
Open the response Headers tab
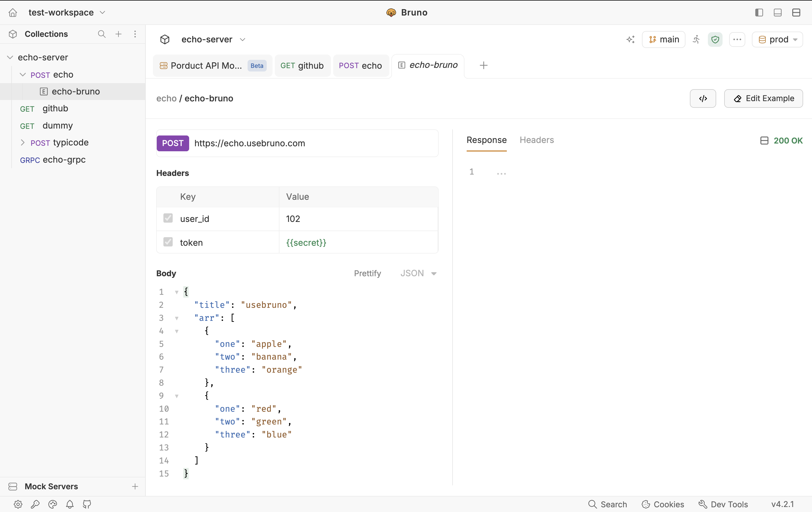537,140
